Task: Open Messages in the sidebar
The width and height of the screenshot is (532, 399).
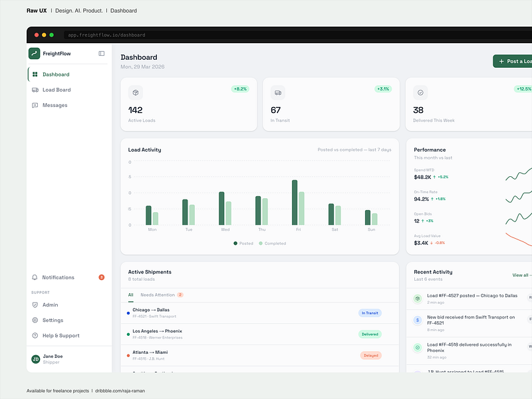Action: (68, 105)
